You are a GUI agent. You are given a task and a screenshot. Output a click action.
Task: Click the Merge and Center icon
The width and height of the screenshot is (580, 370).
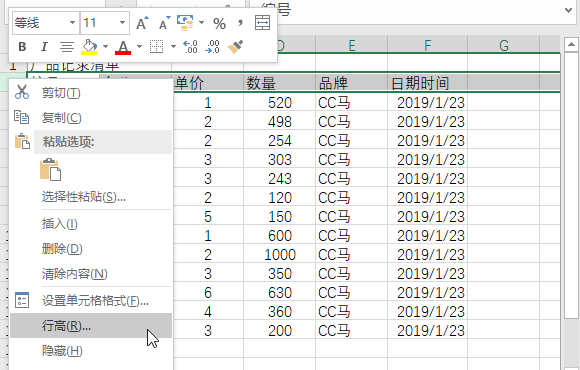pyautogui.click(x=263, y=23)
